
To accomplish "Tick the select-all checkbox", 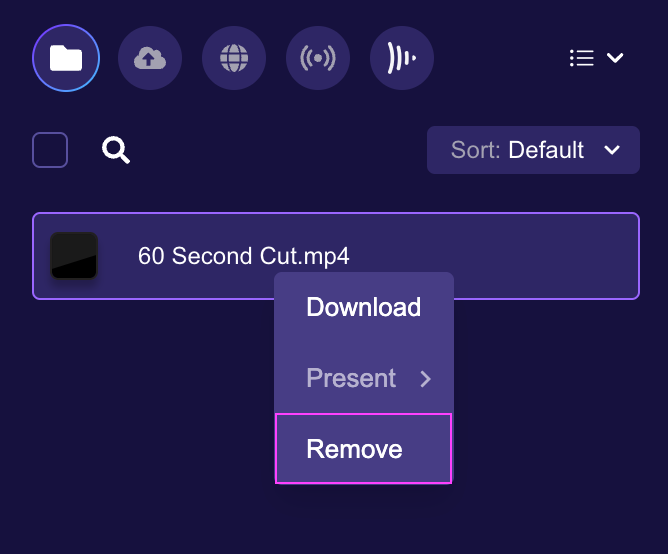I will pos(50,150).
